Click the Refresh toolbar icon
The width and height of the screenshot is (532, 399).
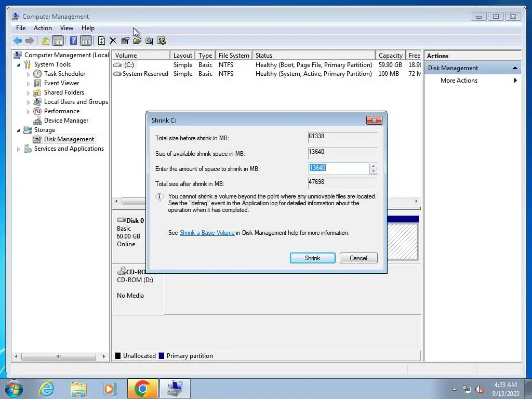(x=101, y=41)
